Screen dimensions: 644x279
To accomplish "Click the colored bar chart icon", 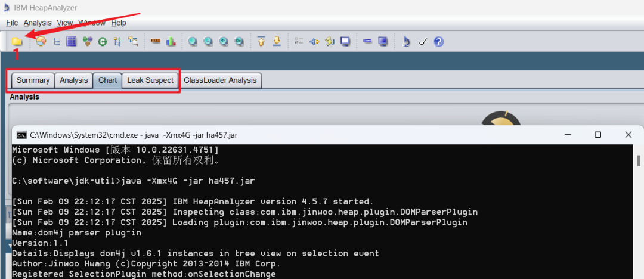I will (171, 41).
